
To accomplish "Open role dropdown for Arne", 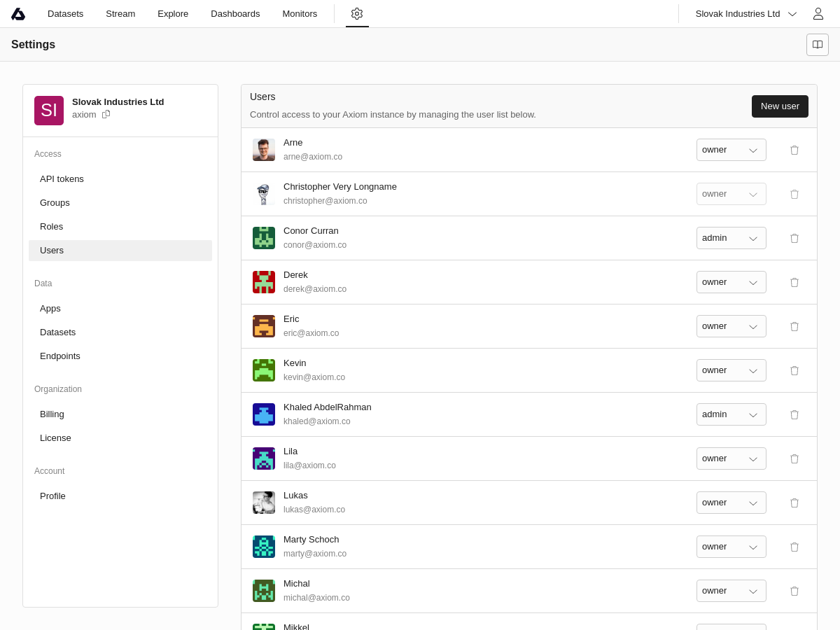I will click(731, 150).
